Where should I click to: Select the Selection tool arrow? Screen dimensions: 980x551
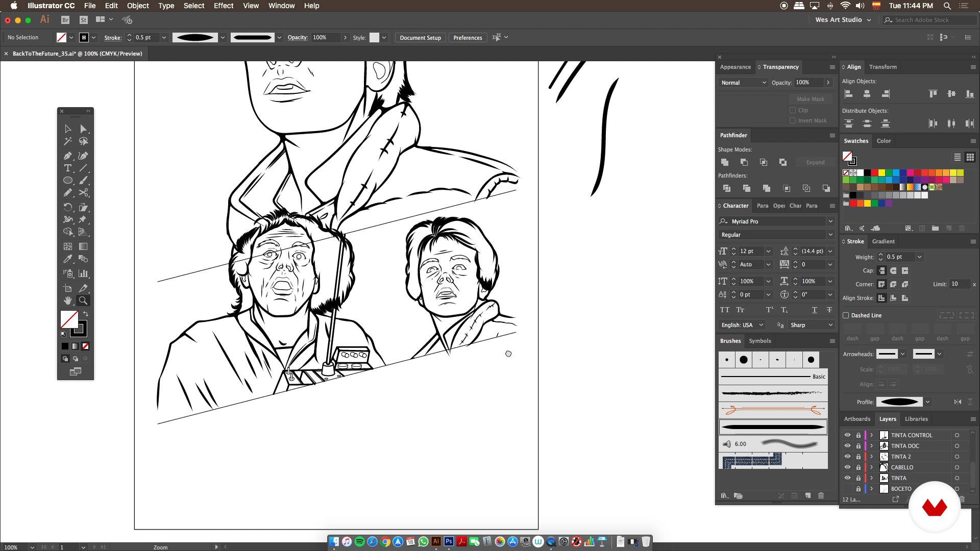[x=68, y=129]
